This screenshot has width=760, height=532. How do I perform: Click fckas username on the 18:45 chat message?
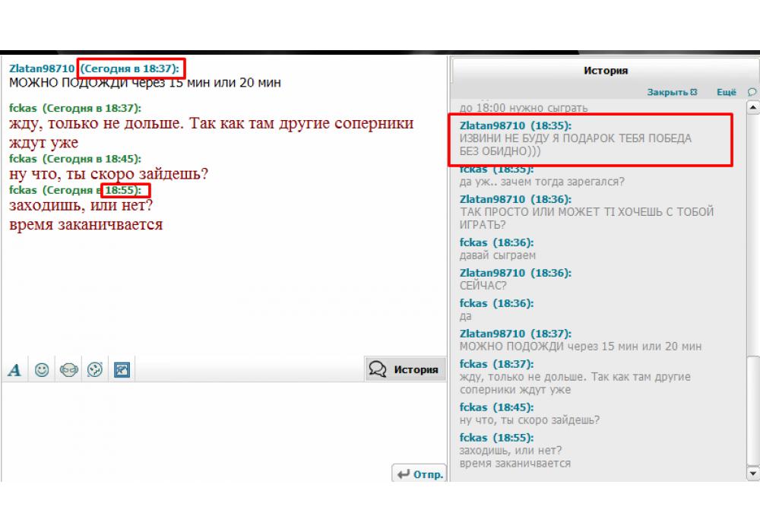click(23, 159)
